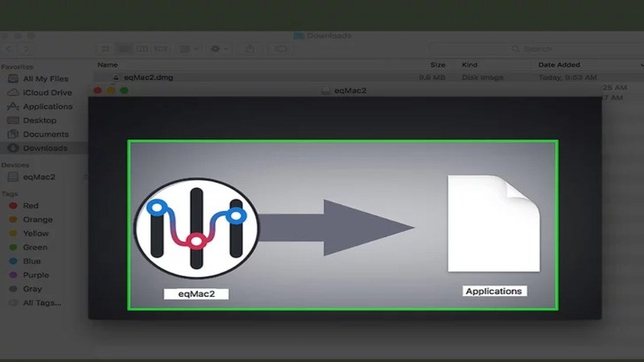Click the iCloud Drive cloud icon

(13, 93)
